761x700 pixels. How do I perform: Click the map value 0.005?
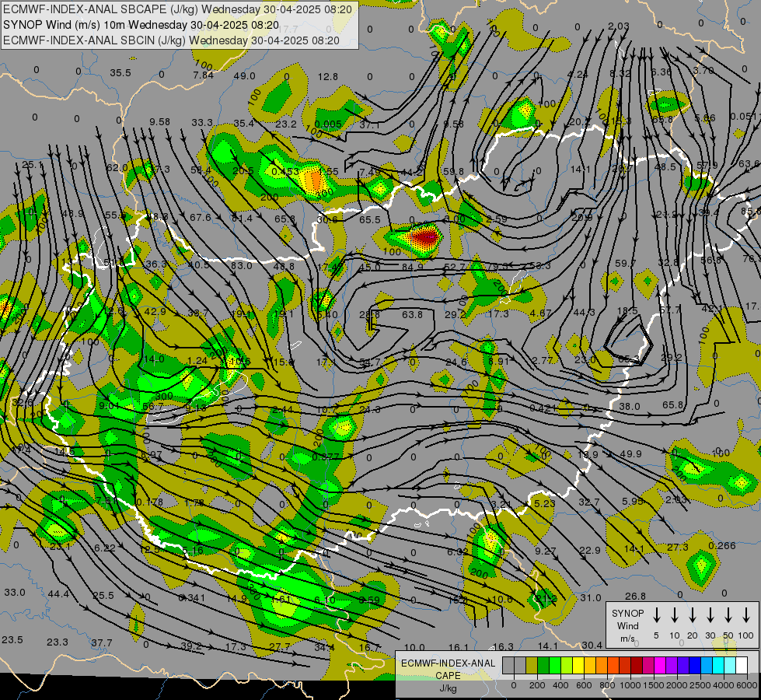[327, 124]
